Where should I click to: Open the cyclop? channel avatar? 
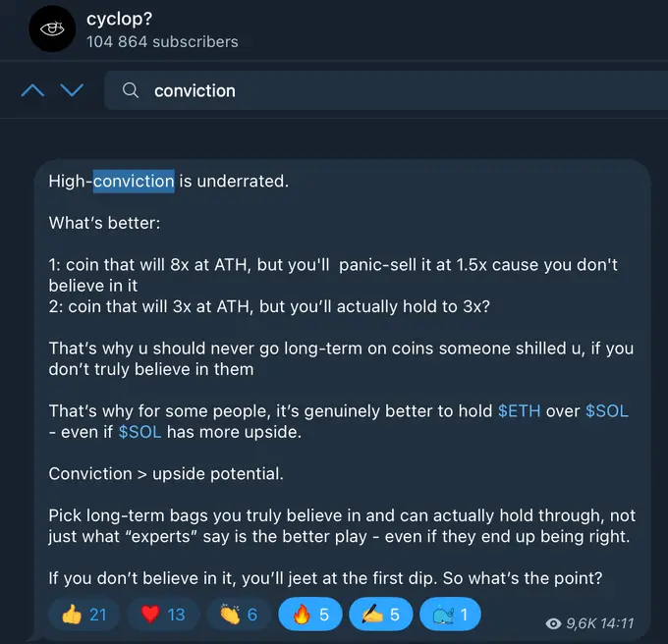coord(52,30)
